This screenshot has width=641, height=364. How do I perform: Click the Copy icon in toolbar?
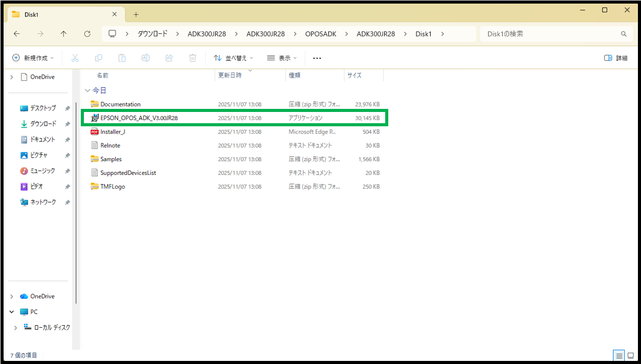[x=99, y=58]
